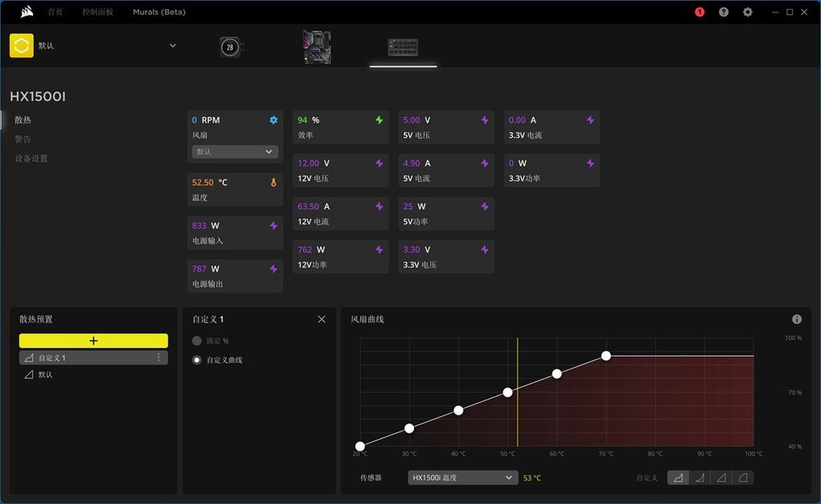Open the HX1500i 温度 sensor dropdown

coord(463,477)
